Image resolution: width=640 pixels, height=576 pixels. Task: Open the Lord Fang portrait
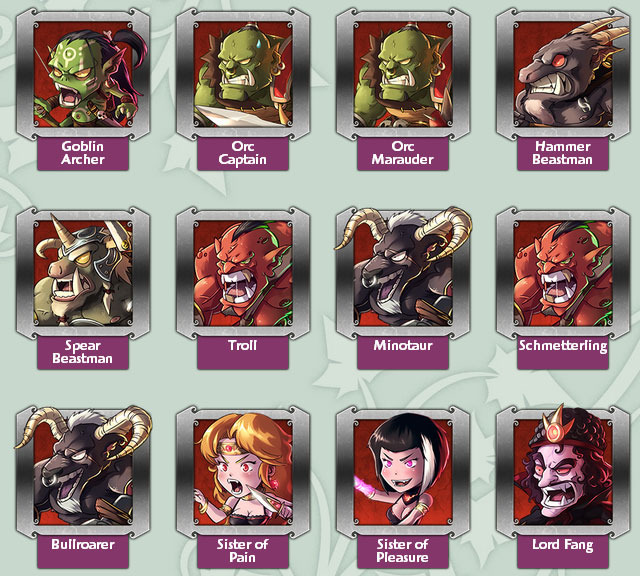pyautogui.click(x=563, y=472)
